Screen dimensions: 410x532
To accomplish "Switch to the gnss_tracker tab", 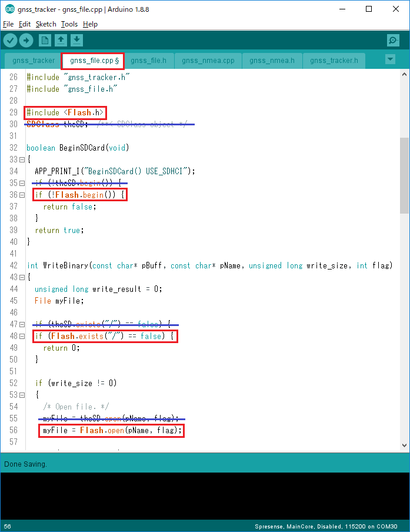I will coord(32,61).
